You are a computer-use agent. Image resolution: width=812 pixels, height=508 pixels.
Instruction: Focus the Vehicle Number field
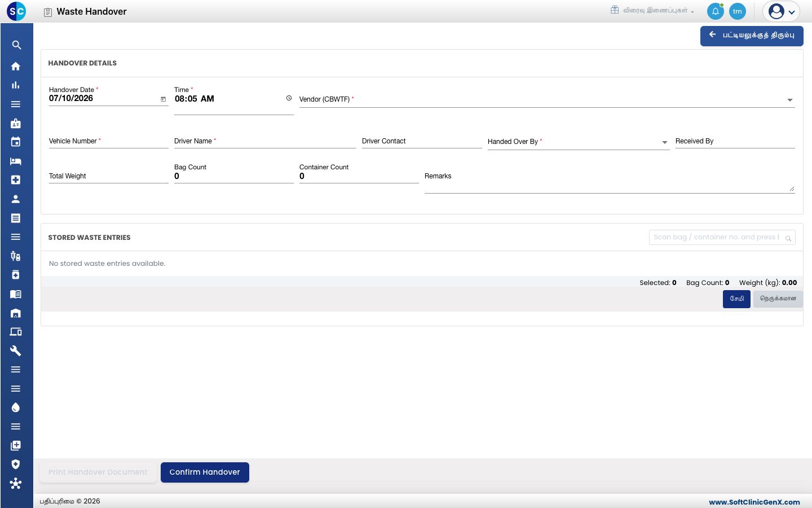click(109, 142)
